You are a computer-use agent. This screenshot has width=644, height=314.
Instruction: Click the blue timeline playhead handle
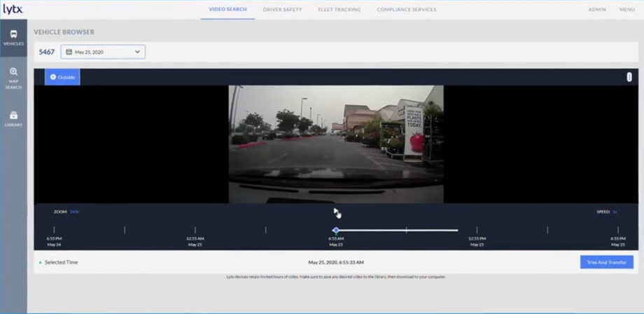336,230
